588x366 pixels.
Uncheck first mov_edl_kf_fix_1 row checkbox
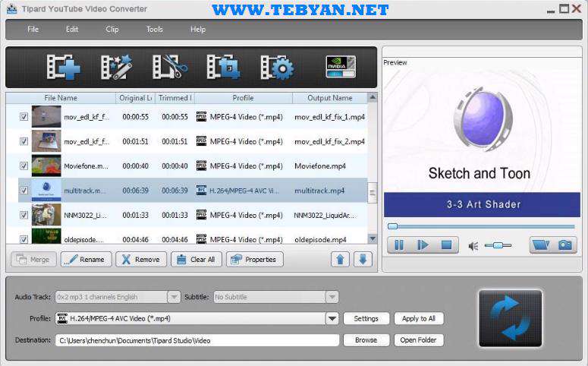24,116
